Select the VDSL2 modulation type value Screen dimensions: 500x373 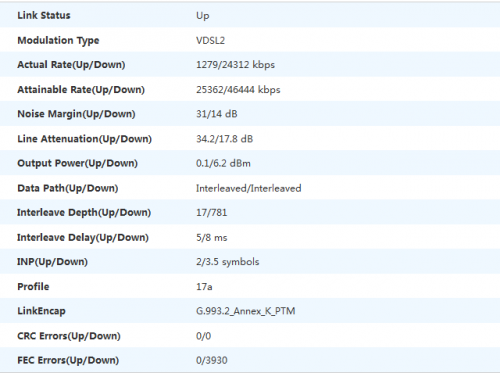pos(210,40)
